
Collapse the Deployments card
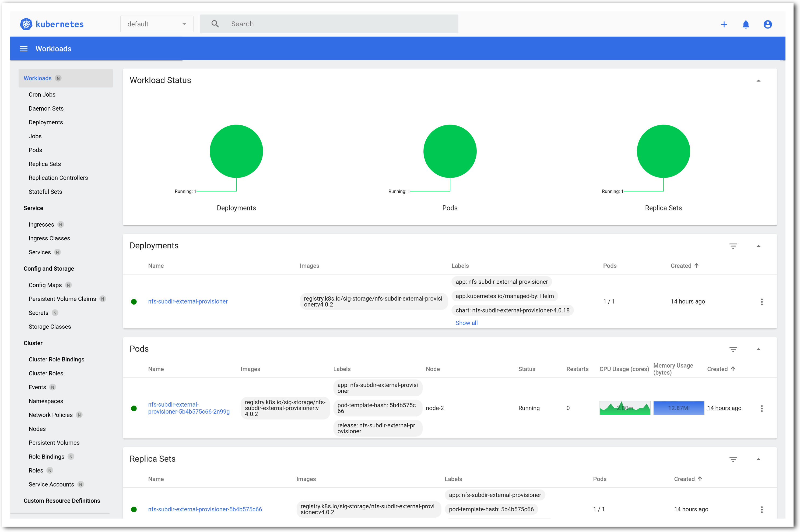(x=758, y=246)
